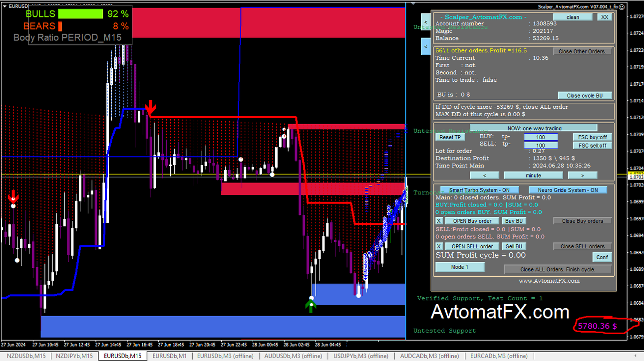Click the '<' previous button left of minute
Viewport: 644px width, 361px height.
pos(484,175)
